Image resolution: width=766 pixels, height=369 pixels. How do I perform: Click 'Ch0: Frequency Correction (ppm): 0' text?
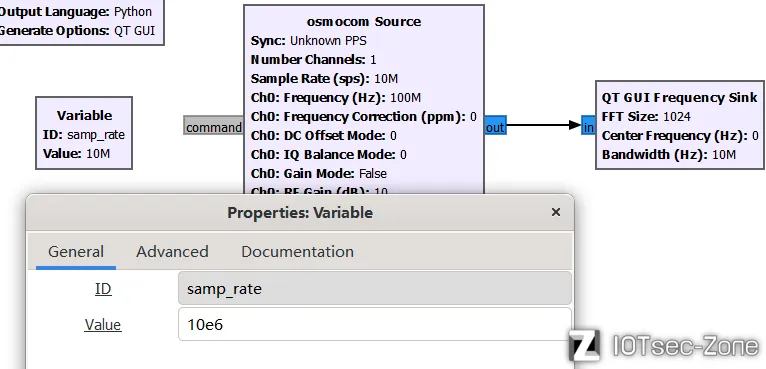[x=363, y=117]
